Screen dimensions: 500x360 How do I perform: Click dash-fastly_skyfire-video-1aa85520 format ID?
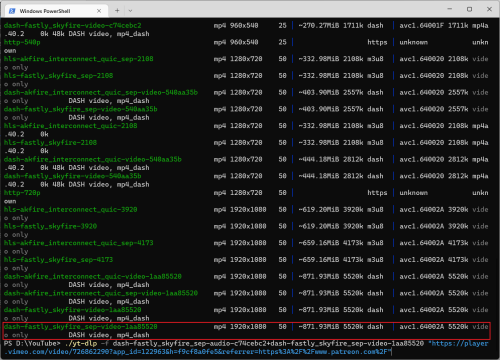(x=73, y=310)
